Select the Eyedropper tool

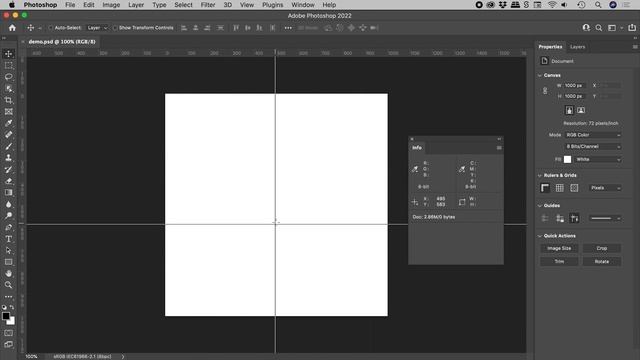click(x=9, y=123)
